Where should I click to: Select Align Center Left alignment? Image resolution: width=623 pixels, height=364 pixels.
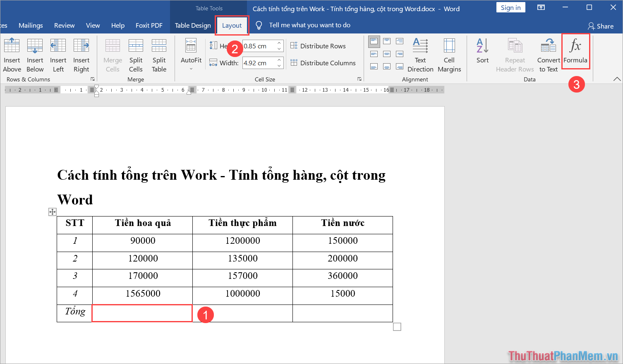pos(374,54)
